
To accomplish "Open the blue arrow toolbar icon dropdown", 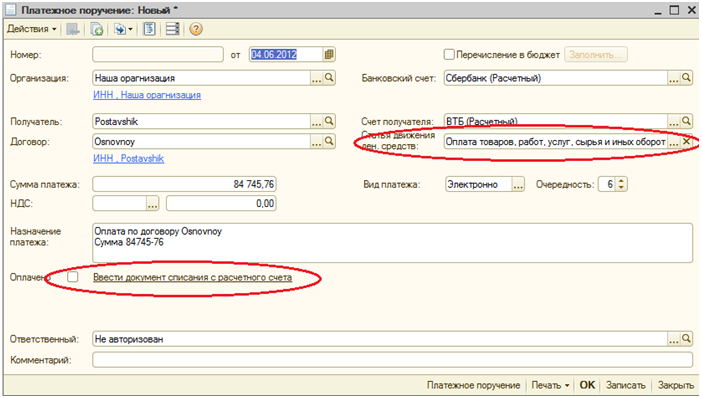I will (123, 30).
